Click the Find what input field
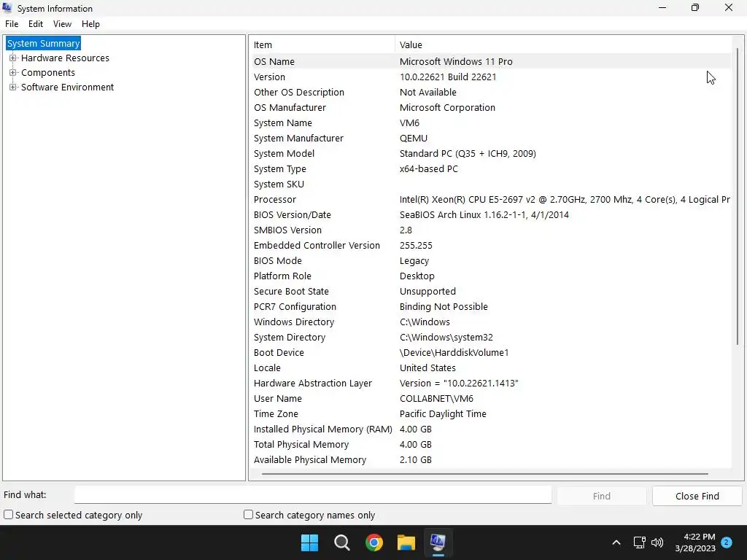The image size is (747, 560). (x=313, y=495)
